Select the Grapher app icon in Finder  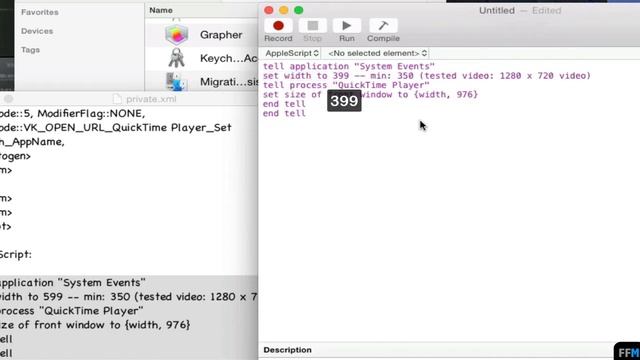click(176, 35)
